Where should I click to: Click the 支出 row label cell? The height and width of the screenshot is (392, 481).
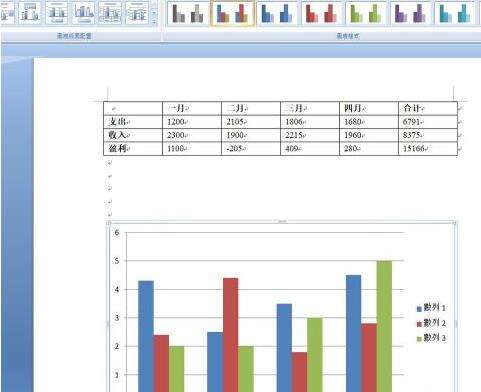tap(133, 122)
